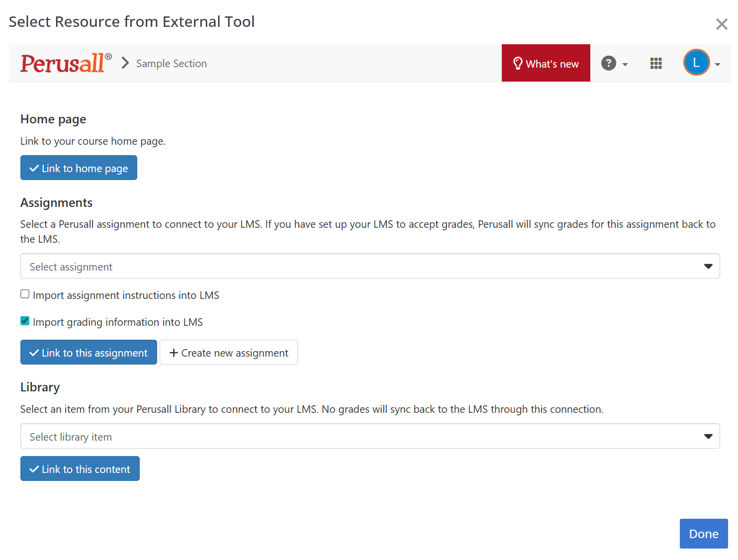738x560 pixels.
Task: Click the help question mark icon
Action: pos(608,63)
